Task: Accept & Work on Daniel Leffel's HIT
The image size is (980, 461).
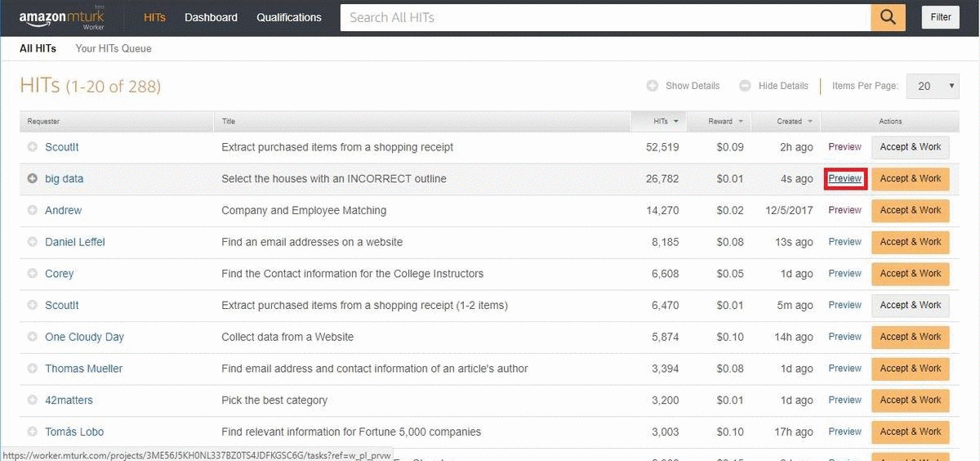Action: 911,242
